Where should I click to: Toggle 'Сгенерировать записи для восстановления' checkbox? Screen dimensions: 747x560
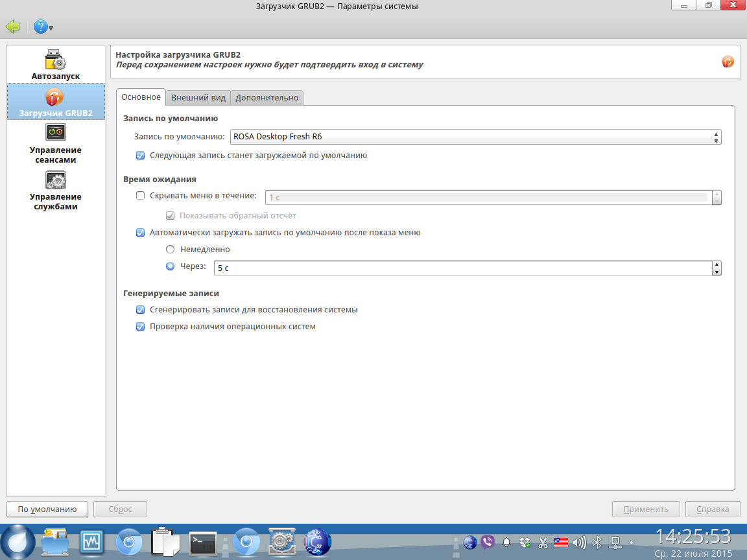click(140, 310)
